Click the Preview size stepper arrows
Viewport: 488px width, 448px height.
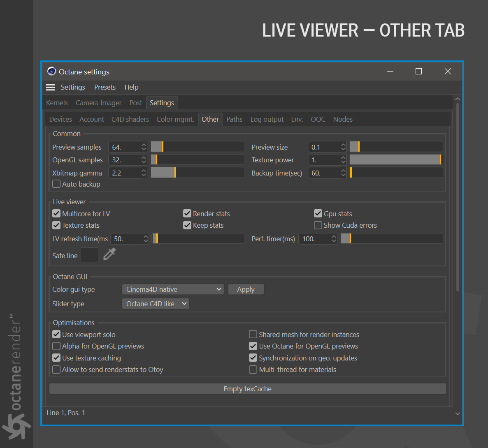click(343, 147)
